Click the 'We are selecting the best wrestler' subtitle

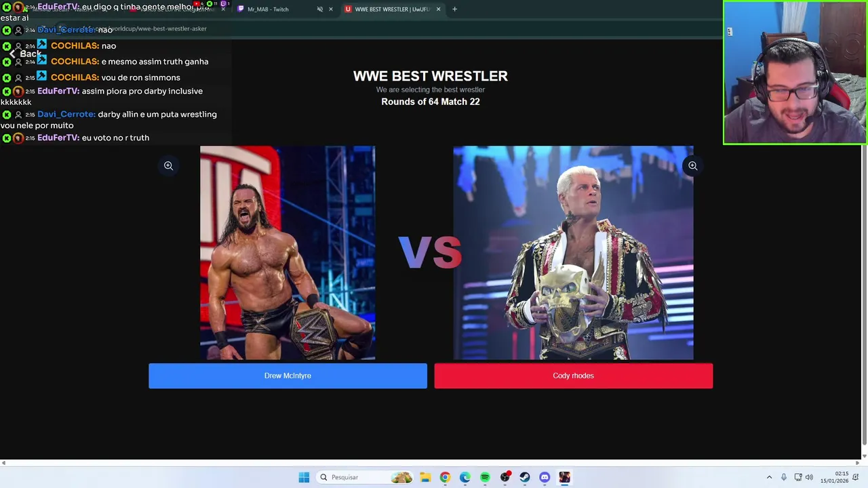[x=430, y=89]
